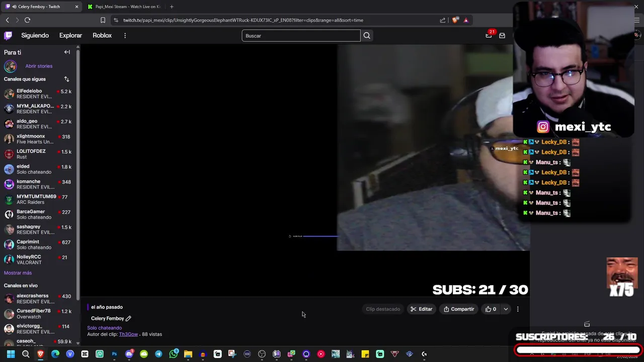644x362 pixels.
Task: Open ElFedelobo channel
Action: click(x=38, y=94)
